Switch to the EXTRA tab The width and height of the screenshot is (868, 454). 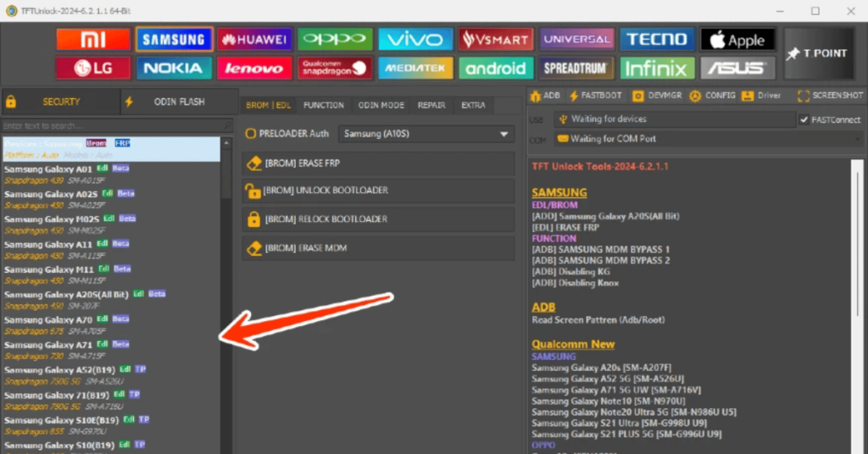[x=473, y=105]
